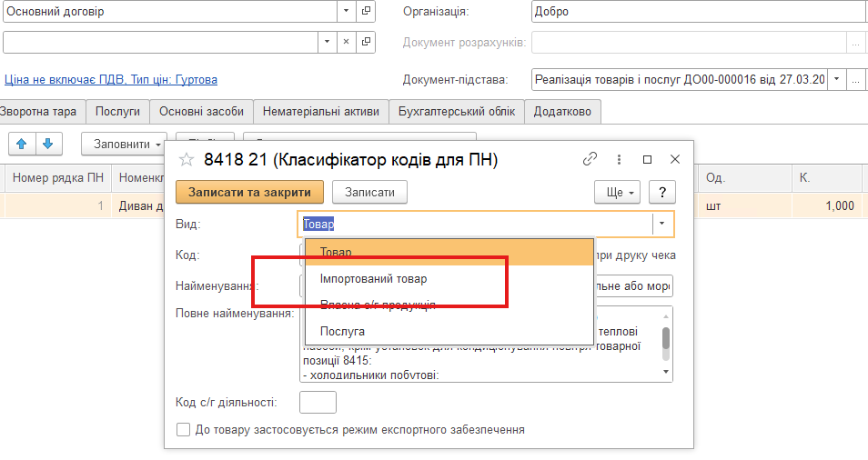
Task: Click scrollbar thumb in Повне найменування
Action: coord(666,338)
